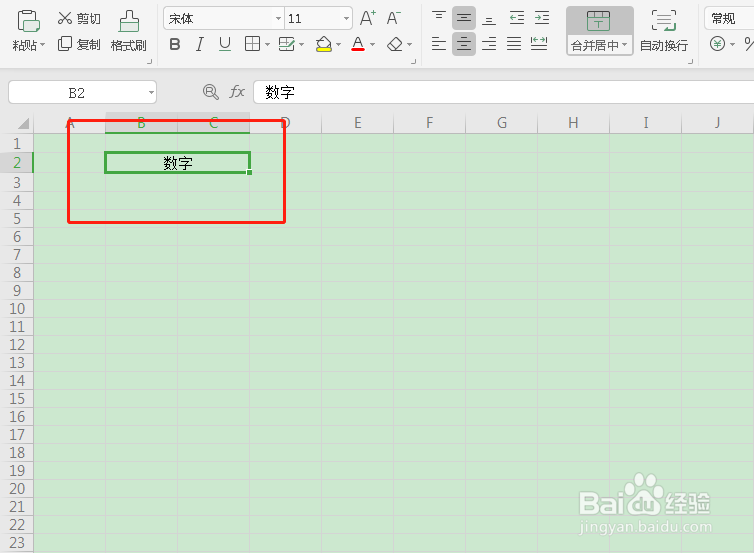Viewport: 754px width, 553px height.
Task: Increase font size with A+ icon
Action: [x=368, y=18]
